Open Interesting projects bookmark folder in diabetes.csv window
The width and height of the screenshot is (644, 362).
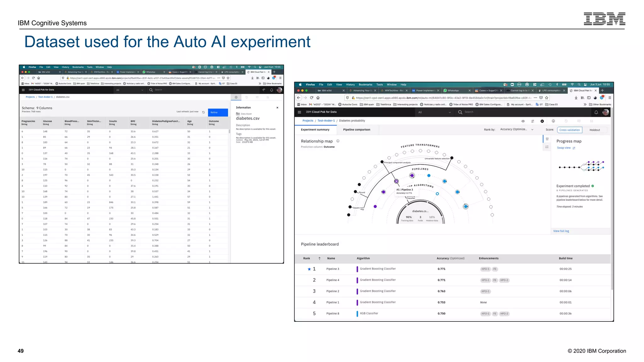point(111,84)
